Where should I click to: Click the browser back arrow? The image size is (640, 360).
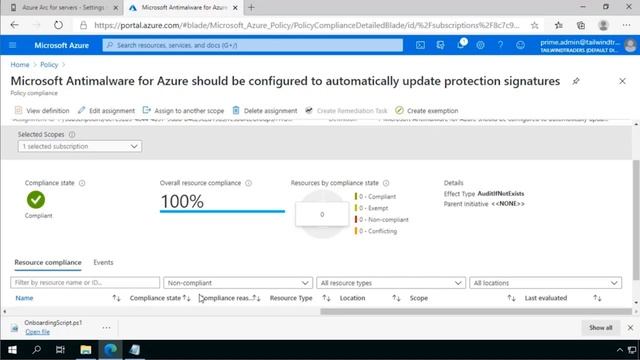coord(15,25)
